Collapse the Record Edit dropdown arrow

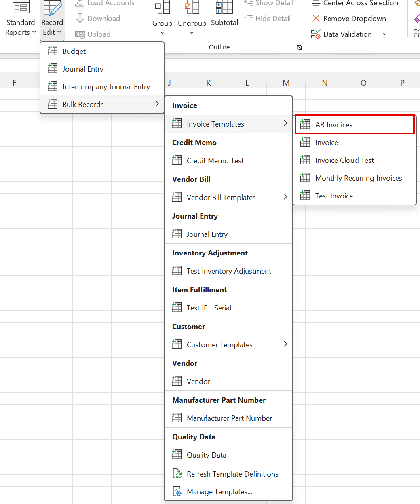[59, 32]
